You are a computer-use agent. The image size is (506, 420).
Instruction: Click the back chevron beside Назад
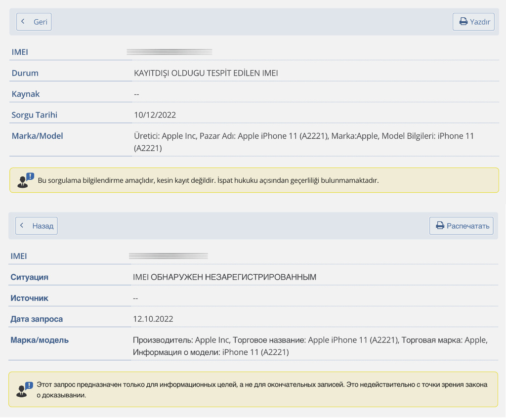tap(22, 226)
